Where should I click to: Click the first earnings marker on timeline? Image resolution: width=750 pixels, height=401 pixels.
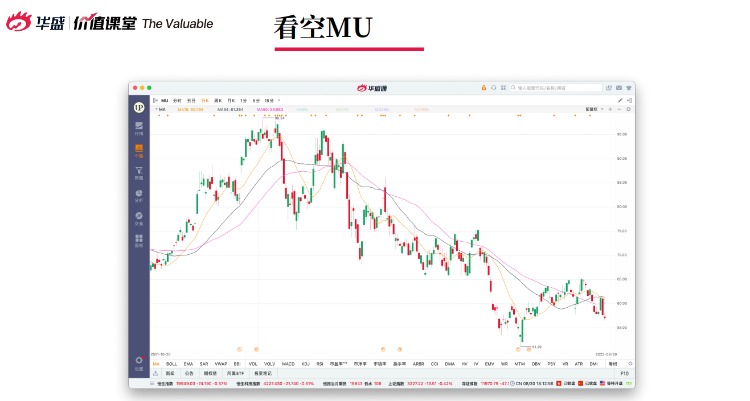(x=240, y=350)
